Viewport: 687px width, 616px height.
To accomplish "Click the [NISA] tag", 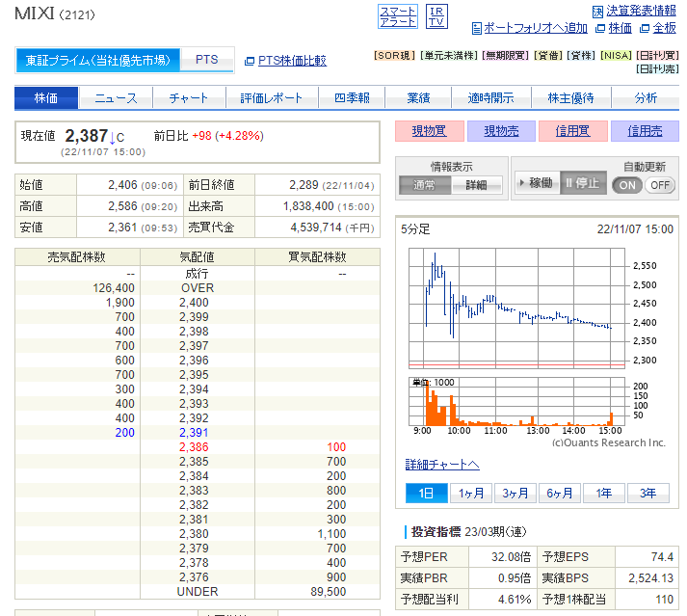I will tap(616, 56).
